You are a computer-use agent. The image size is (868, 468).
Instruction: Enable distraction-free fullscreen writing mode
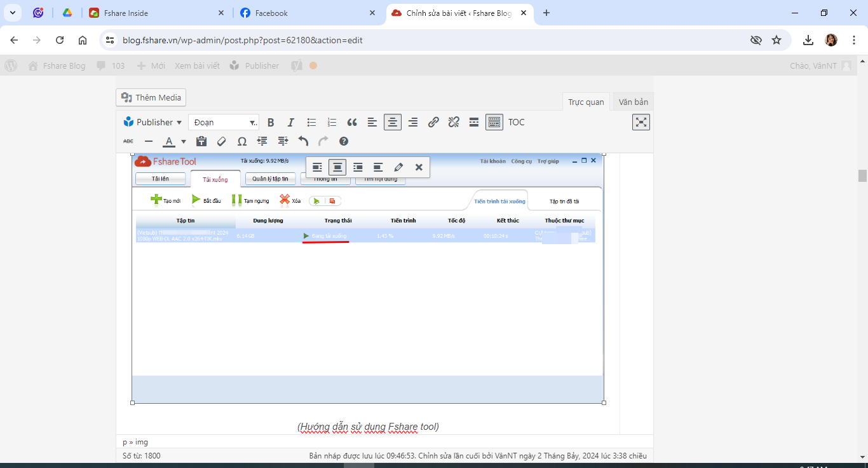641,122
